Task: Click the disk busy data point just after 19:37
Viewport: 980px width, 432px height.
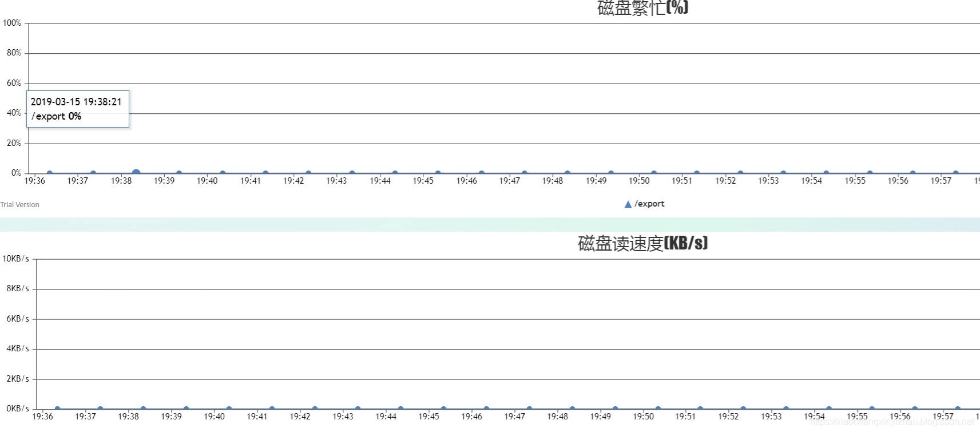Action: 93,173
